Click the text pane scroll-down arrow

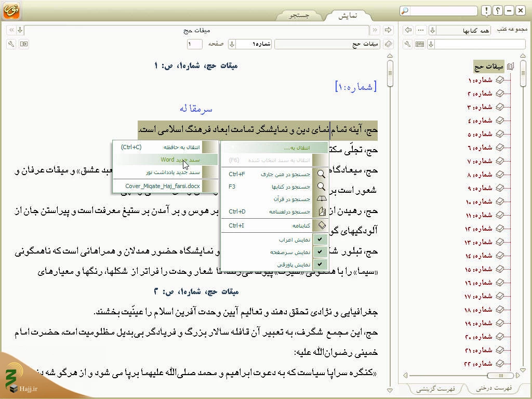pyautogui.click(x=390, y=391)
